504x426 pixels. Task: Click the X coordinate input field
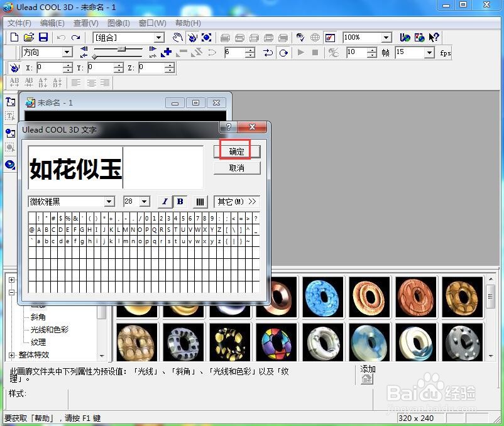point(51,67)
